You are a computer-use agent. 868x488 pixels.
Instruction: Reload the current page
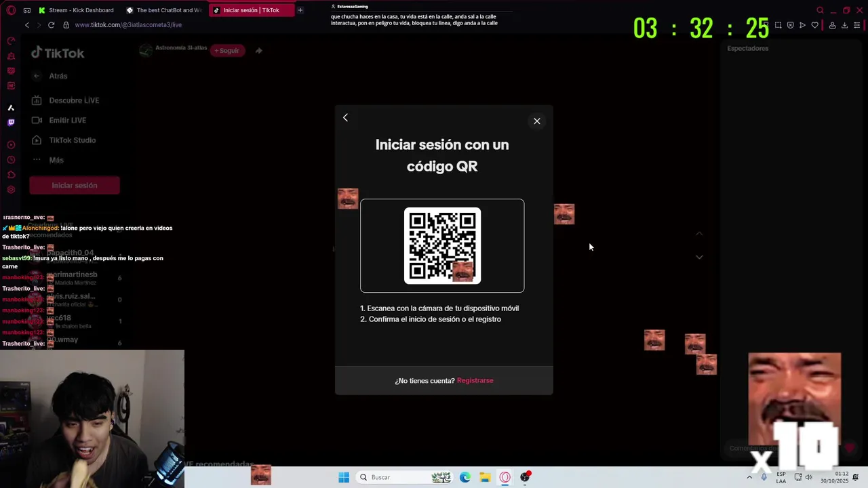pyautogui.click(x=51, y=25)
